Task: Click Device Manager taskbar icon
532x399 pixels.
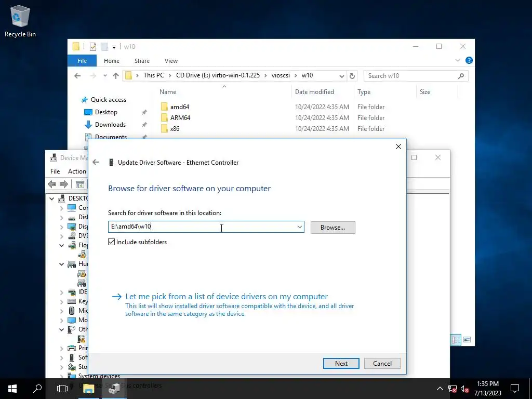Action: [114, 389]
